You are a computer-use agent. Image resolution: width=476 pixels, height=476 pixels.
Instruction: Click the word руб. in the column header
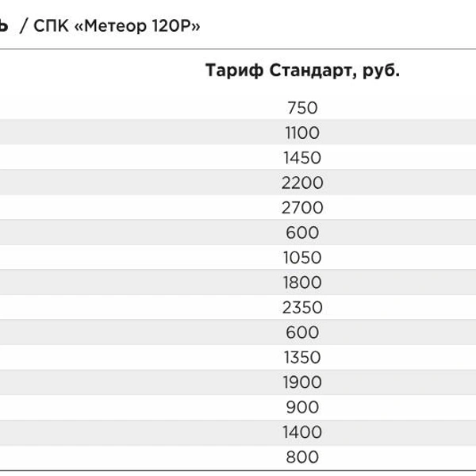click(x=381, y=70)
